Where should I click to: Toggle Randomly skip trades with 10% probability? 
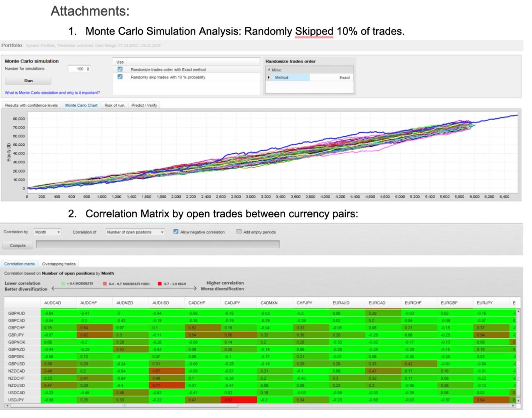120,77
